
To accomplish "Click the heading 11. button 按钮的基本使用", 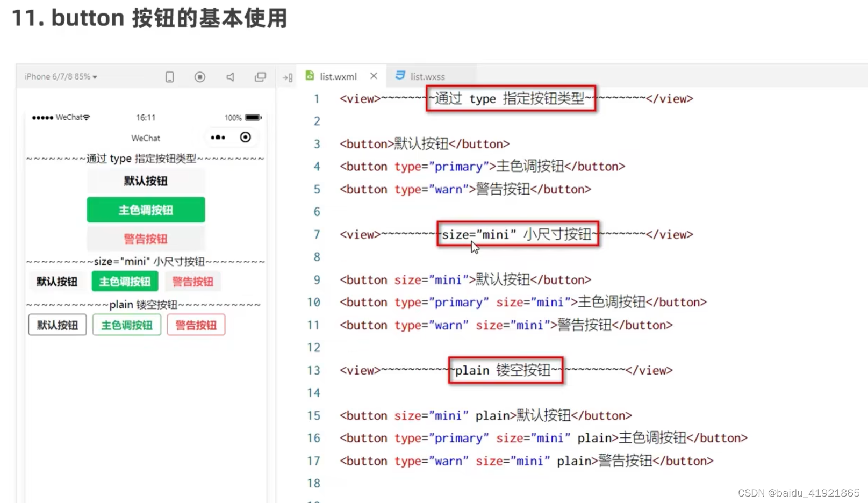I will click(x=149, y=18).
